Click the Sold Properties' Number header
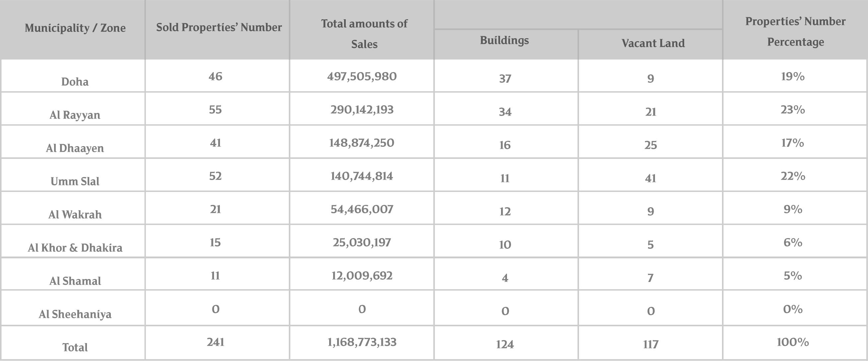 pyautogui.click(x=219, y=27)
